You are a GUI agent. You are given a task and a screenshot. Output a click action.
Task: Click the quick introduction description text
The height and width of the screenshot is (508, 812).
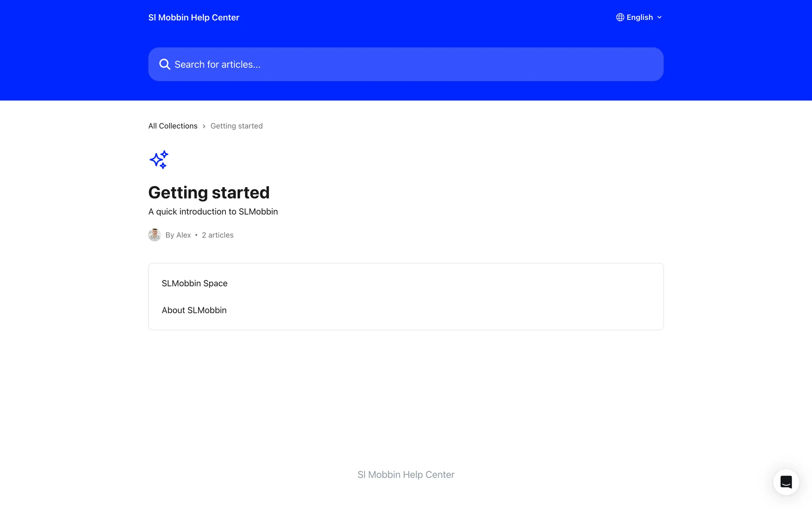[x=213, y=212]
